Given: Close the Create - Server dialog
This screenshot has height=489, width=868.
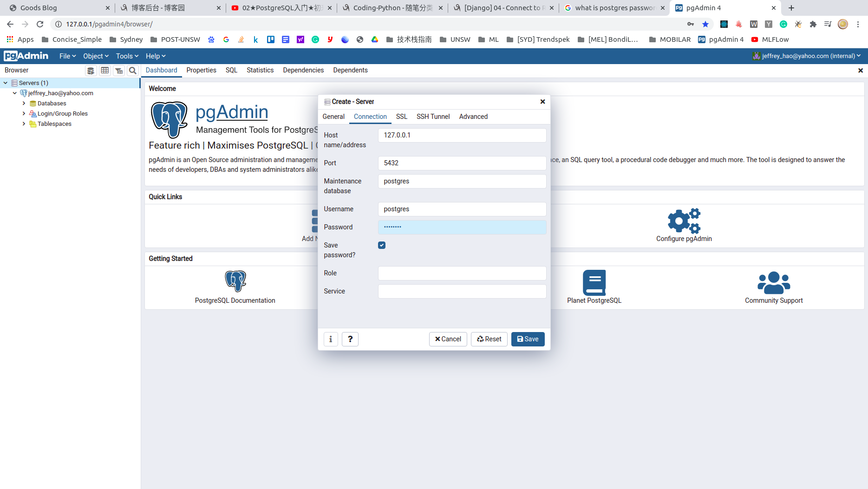Looking at the screenshot, I should (542, 102).
